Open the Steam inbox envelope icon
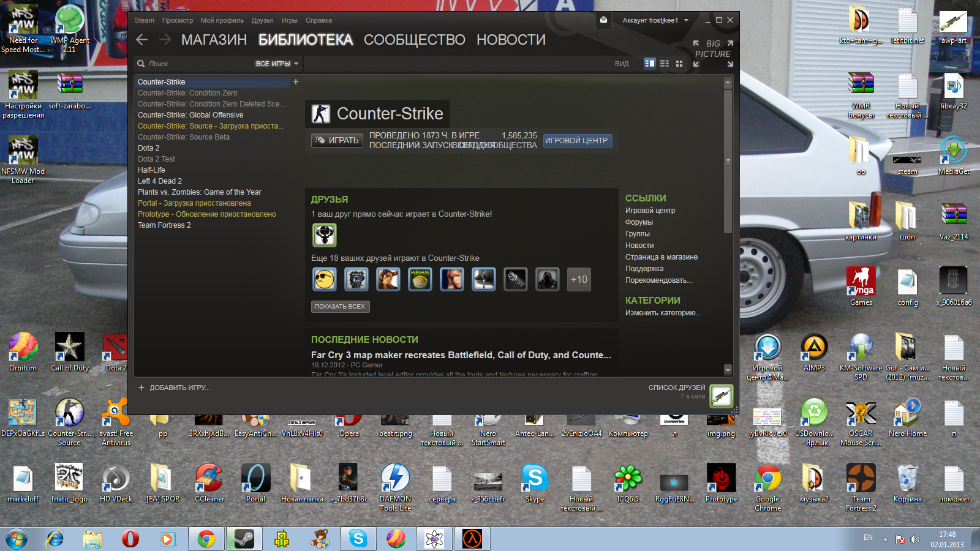980x551 pixels. point(603,20)
